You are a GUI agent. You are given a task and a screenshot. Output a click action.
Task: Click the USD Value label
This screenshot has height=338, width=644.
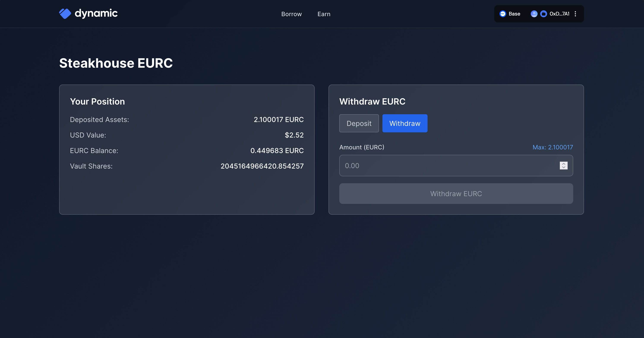pos(88,135)
